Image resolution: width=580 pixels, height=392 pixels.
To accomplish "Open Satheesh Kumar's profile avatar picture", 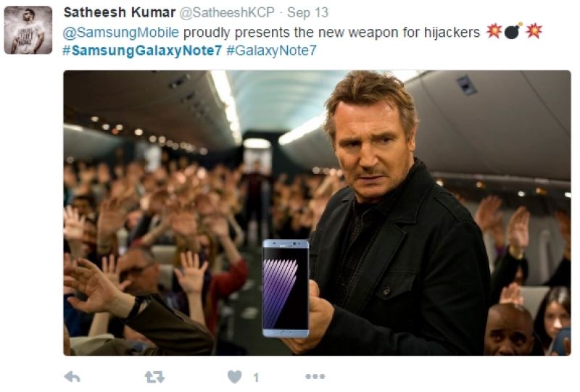I will coord(28,30).
